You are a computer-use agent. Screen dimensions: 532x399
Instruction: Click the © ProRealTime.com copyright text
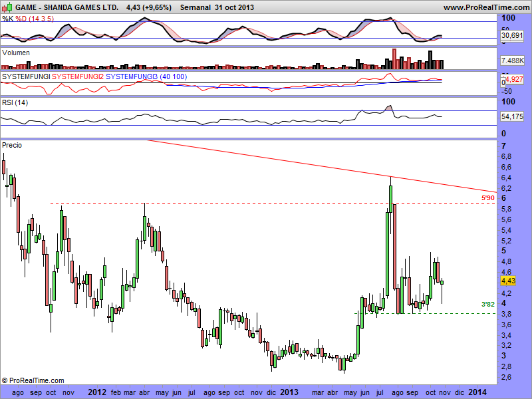[x=33, y=380]
